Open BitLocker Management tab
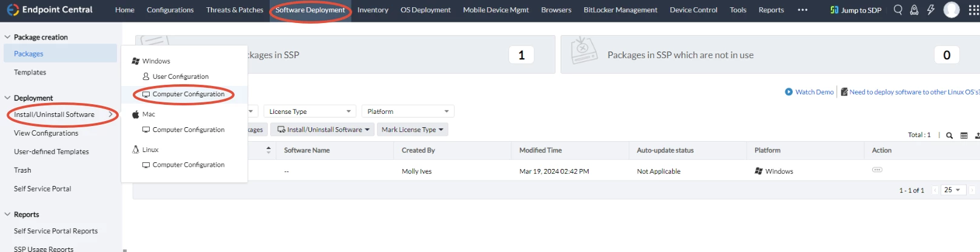 621,10
